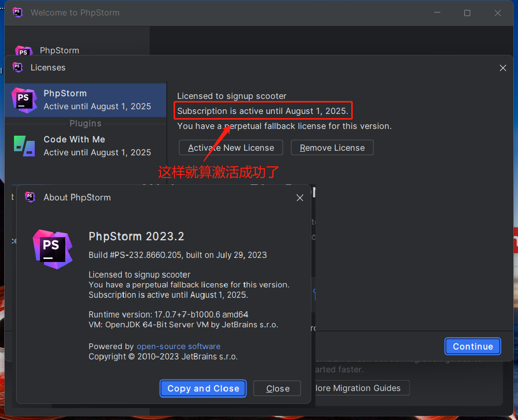Click the Migration Guides button in Welcome window
The width and height of the screenshot is (518, 420).
point(362,388)
